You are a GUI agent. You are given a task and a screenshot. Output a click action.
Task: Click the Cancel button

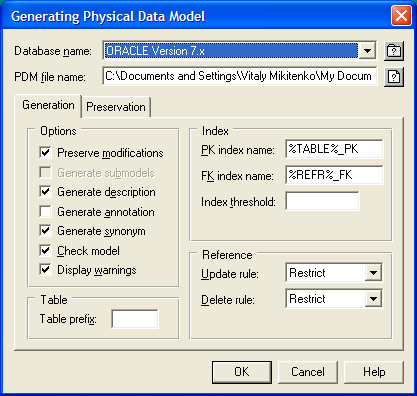click(307, 372)
